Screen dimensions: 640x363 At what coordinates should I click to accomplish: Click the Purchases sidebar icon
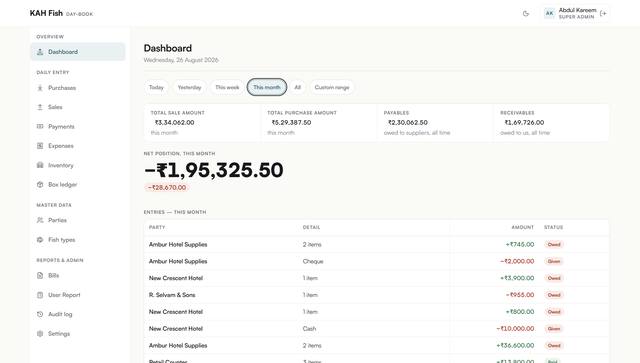tap(40, 88)
